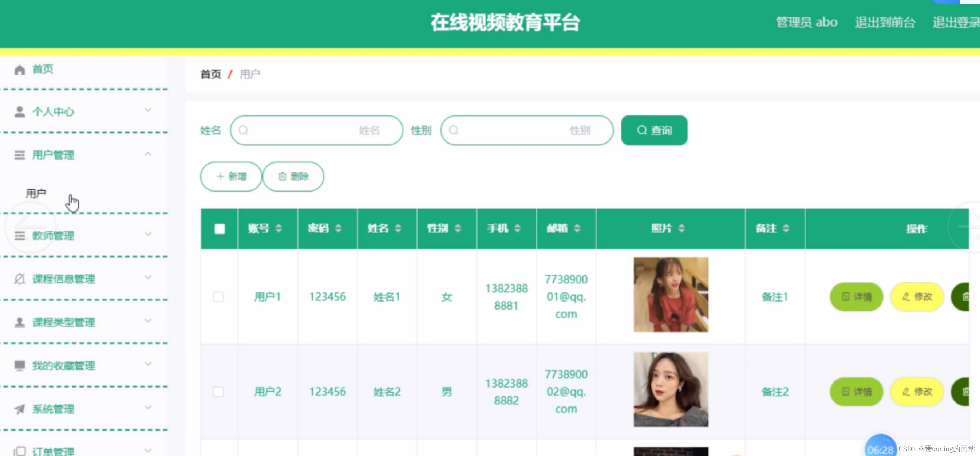The width and height of the screenshot is (980, 456).
Task: Click the 课程类型管理 user icon
Action: point(19,322)
